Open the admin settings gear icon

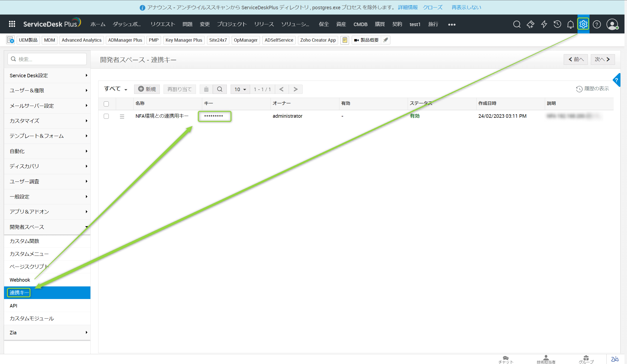coord(583,24)
